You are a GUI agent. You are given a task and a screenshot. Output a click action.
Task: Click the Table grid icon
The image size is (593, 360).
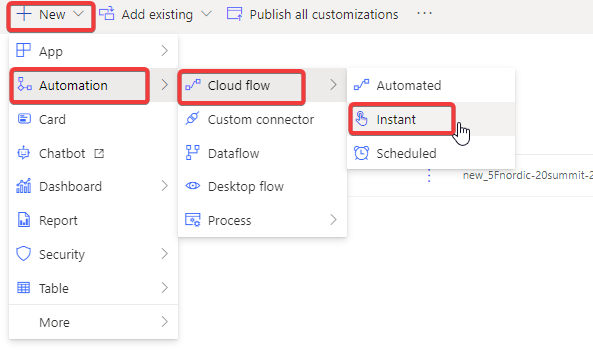click(x=23, y=288)
